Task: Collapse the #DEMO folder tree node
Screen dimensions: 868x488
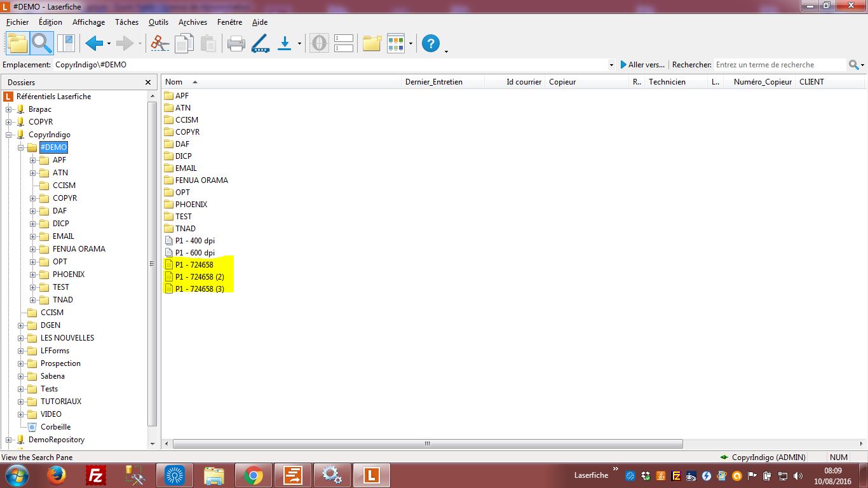Action: pos(21,147)
